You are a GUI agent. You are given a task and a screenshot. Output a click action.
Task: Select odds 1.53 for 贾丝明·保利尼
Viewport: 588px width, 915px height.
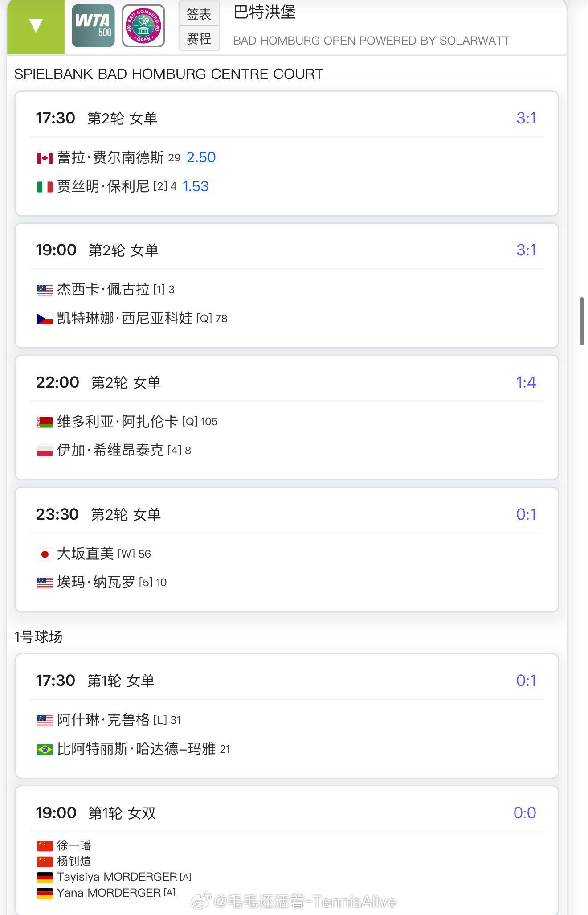(196, 186)
